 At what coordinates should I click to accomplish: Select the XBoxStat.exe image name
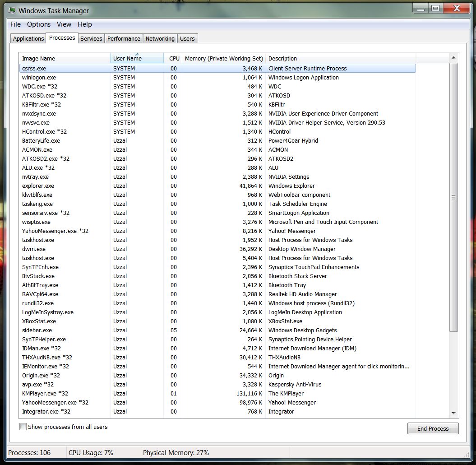tap(39, 321)
